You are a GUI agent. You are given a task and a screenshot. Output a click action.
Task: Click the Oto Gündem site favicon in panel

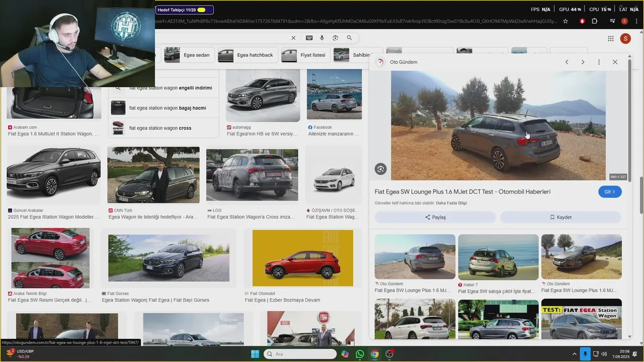[380, 62]
